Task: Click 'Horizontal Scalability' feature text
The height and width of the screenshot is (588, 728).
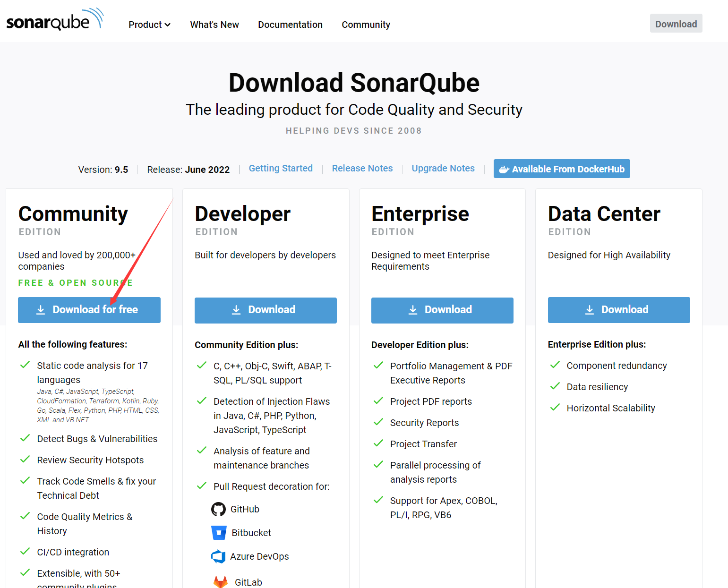Action: (611, 408)
